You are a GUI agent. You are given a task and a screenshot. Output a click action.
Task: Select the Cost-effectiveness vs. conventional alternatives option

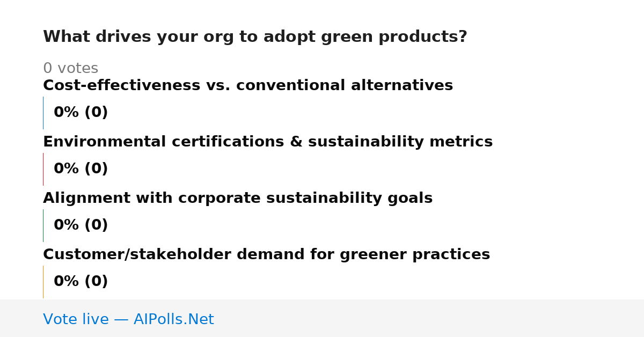(x=248, y=85)
